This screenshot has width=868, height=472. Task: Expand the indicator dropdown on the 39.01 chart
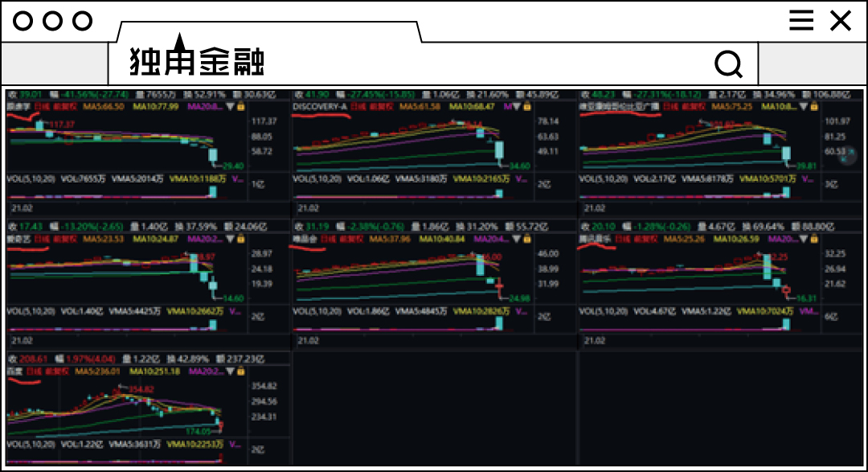231,106
